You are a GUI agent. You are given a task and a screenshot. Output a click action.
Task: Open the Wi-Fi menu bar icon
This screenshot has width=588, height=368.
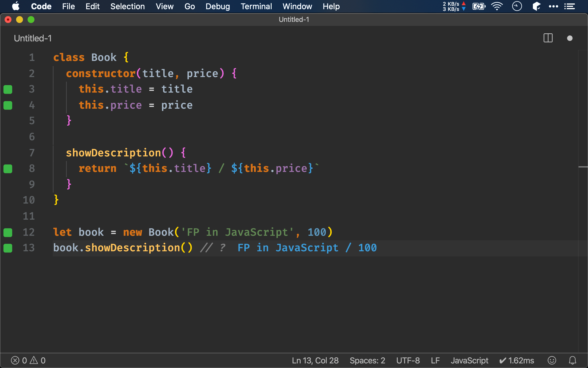[497, 6]
